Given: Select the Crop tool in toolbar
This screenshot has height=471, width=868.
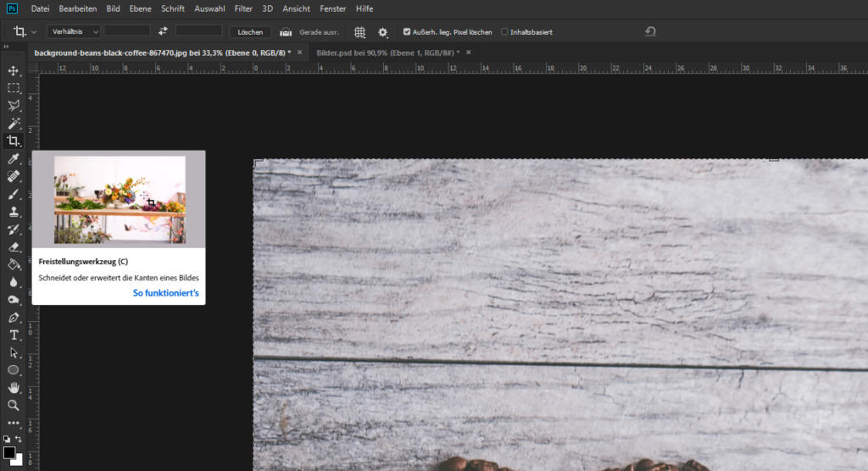Looking at the screenshot, I should [14, 141].
